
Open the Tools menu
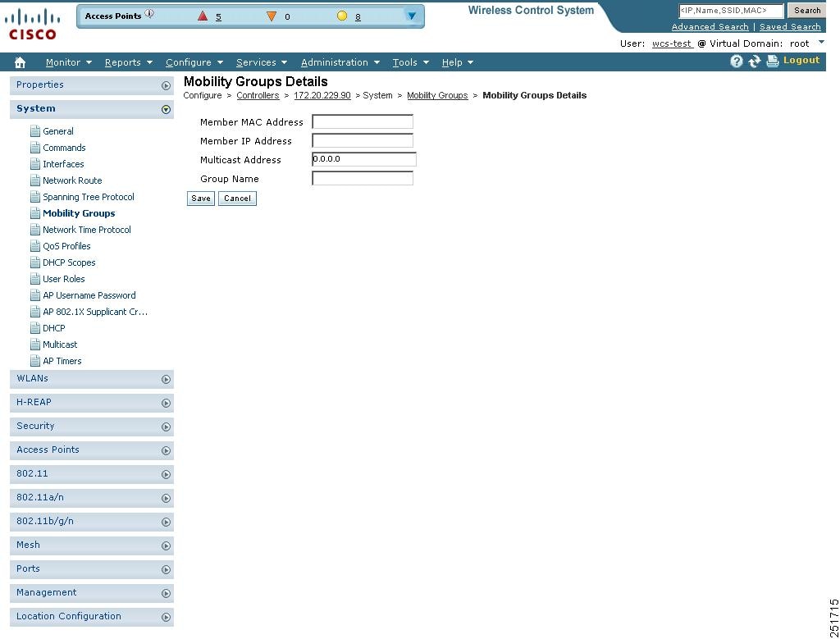point(405,62)
